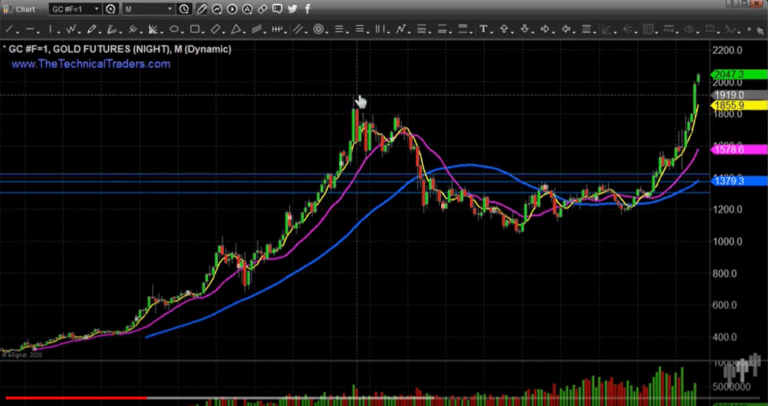Click the help question mark window button
Image resolution: width=768 pixels, height=406 pixels.
tap(732, 4)
